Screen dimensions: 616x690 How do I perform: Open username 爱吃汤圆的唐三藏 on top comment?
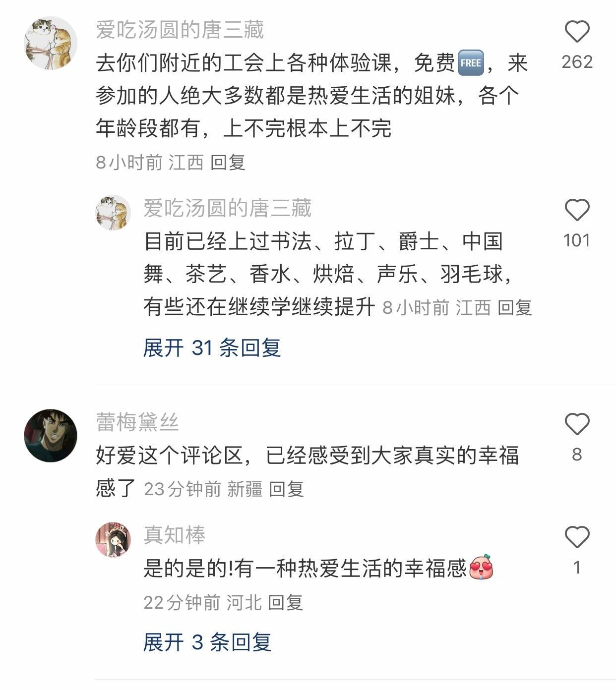[180, 30]
